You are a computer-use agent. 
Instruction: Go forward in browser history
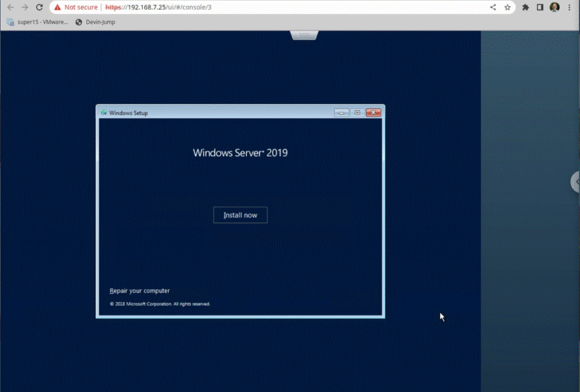(25, 7)
